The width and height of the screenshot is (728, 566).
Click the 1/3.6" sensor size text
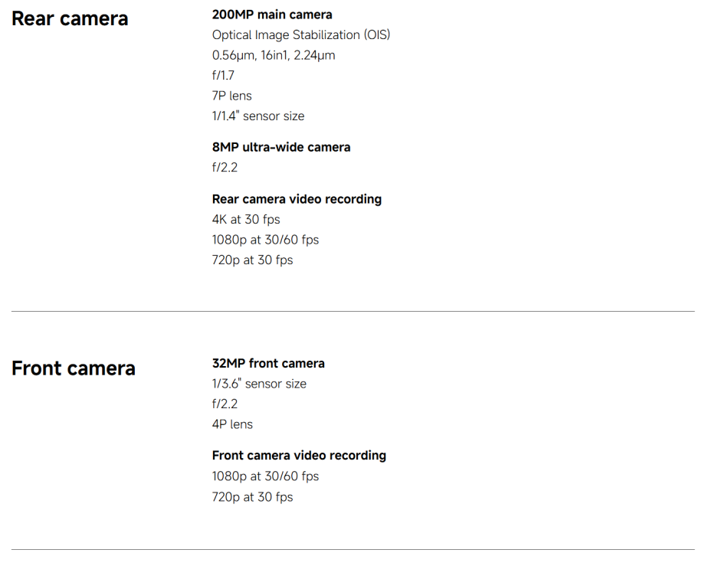pyautogui.click(x=259, y=384)
